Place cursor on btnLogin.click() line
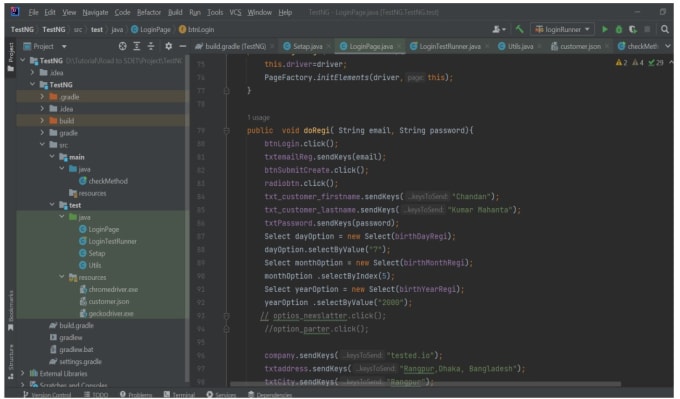Screen dimensions: 680x399 click(301, 144)
